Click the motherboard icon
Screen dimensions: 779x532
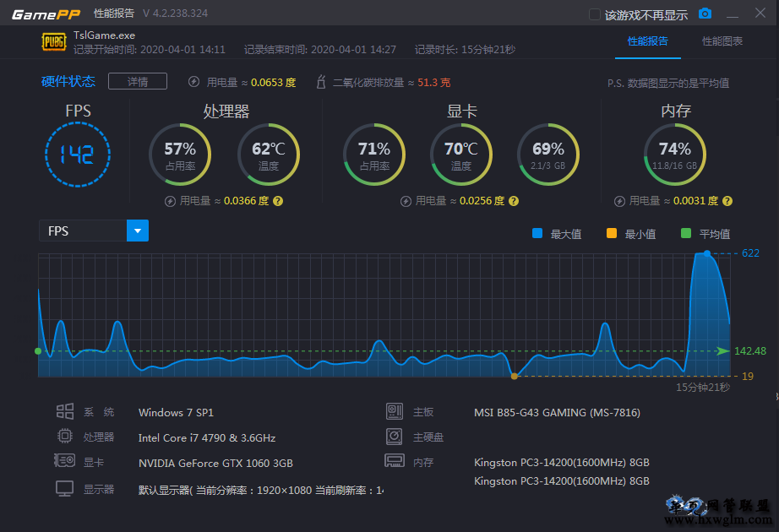tap(394, 412)
